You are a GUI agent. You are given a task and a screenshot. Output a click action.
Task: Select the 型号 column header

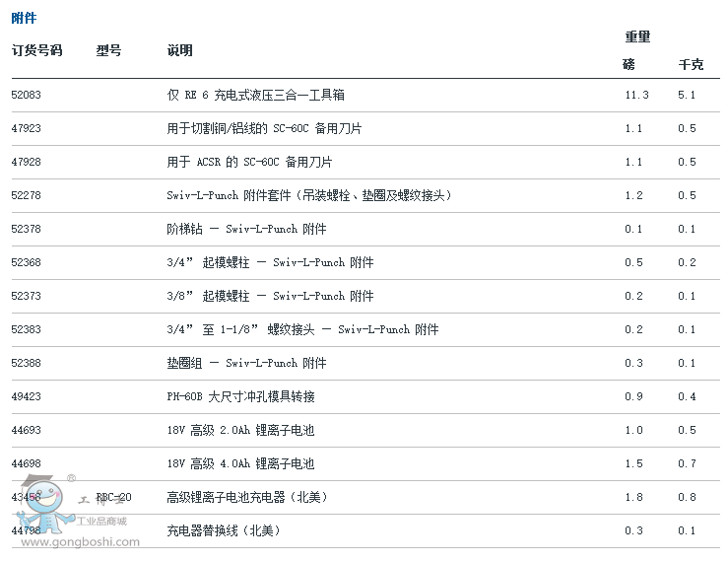click(108, 50)
